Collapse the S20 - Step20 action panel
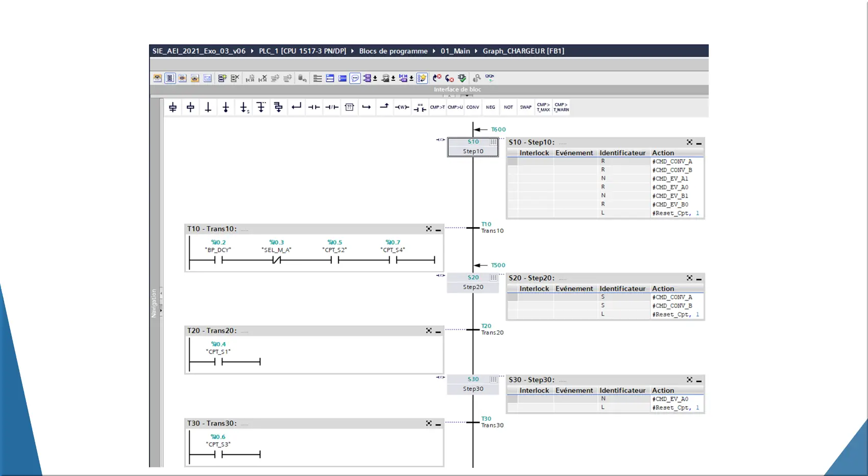Screen dimensions: 868x476 (x=698, y=279)
